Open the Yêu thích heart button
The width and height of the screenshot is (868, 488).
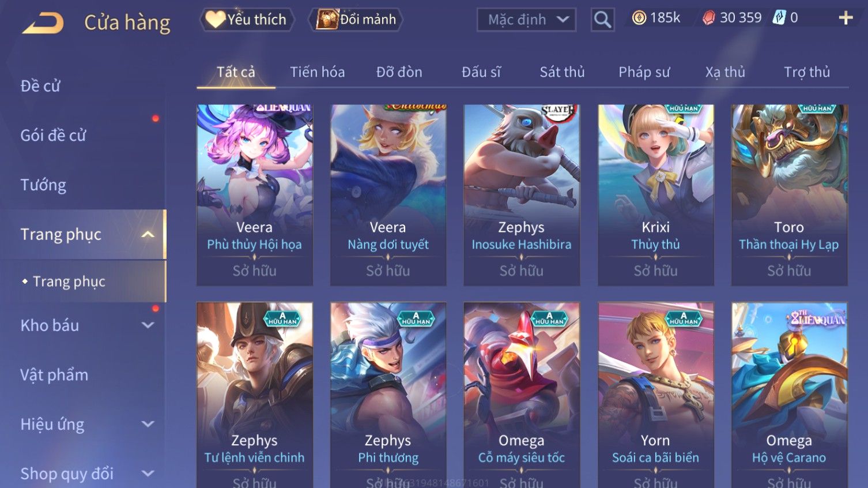click(x=247, y=20)
